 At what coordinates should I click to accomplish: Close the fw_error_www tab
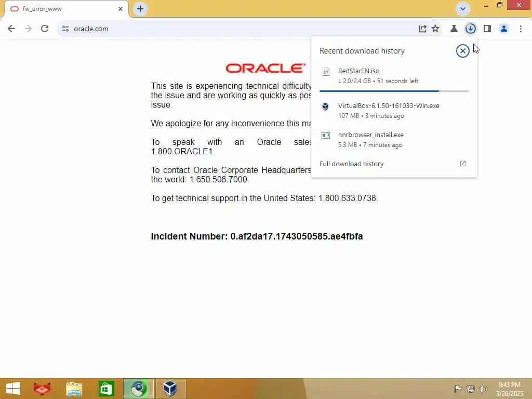tap(121, 9)
